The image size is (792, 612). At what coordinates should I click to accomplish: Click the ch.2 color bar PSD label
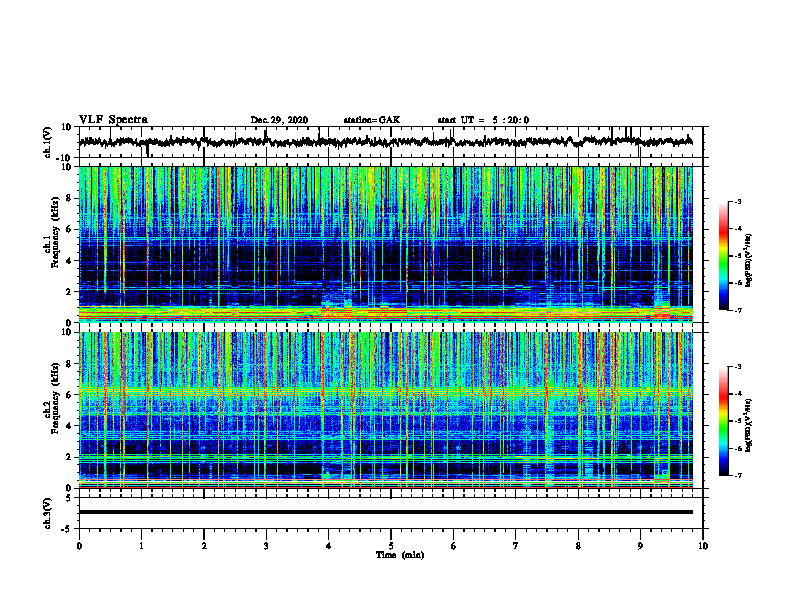tap(749, 425)
